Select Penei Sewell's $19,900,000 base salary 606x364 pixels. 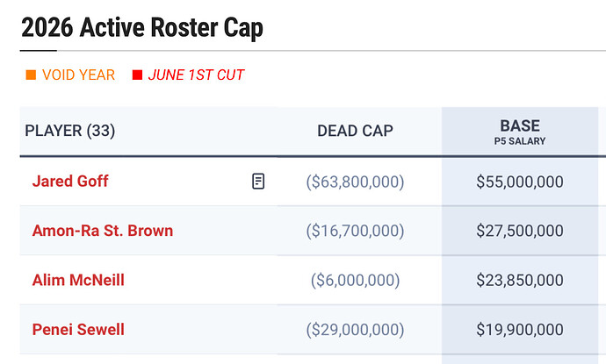tap(520, 330)
